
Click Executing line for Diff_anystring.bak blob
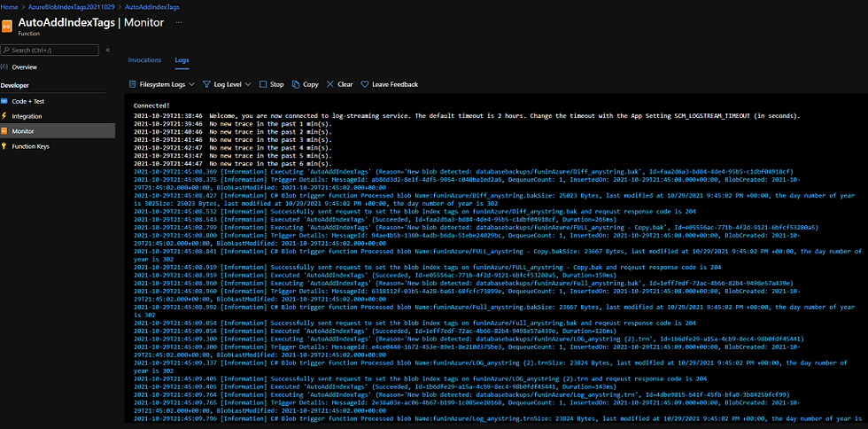click(463, 172)
